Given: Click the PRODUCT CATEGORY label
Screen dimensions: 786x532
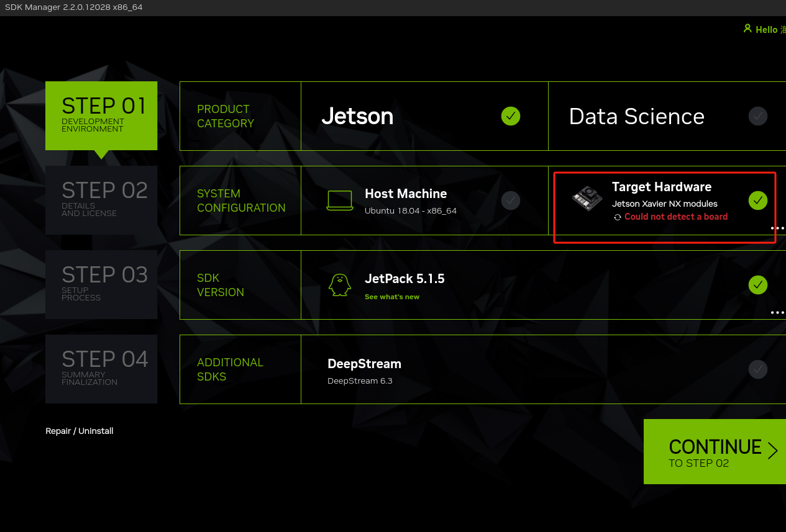Looking at the screenshot, I should click(x=226, y=116).
